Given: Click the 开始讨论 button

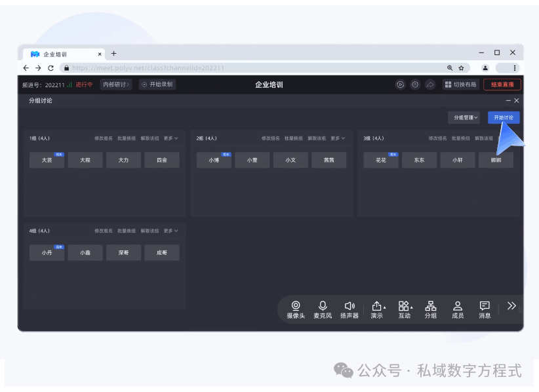Looking at the screenshot, I should 502,117.
